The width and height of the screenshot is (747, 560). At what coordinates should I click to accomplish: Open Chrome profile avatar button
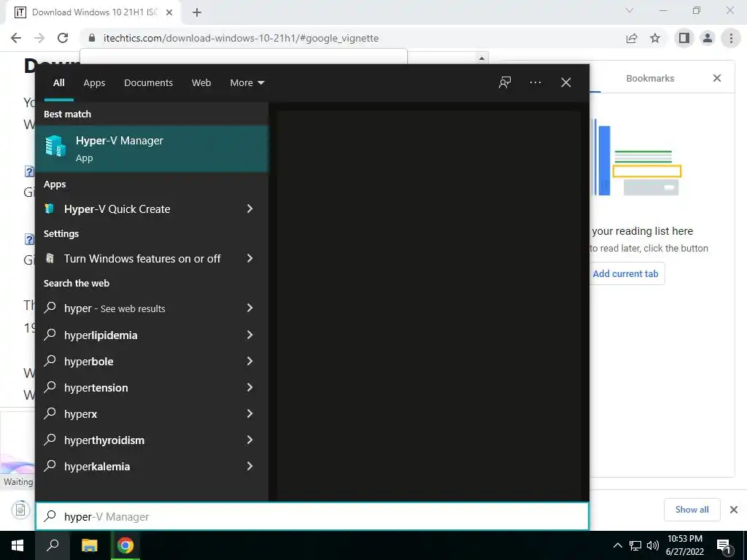[708, 38]
